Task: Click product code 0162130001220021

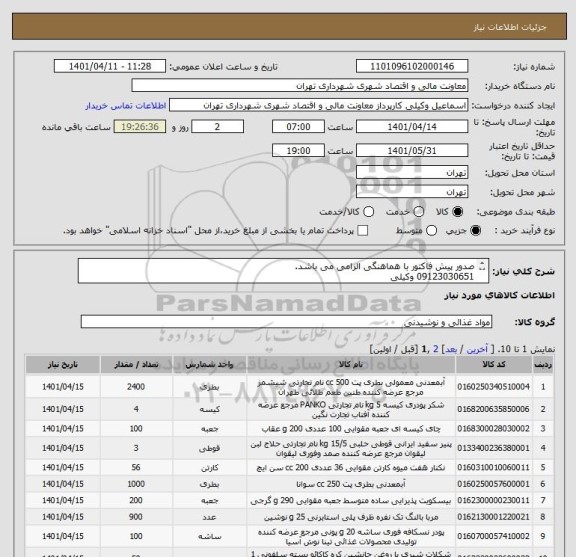Action: click(x=493, y=517)
